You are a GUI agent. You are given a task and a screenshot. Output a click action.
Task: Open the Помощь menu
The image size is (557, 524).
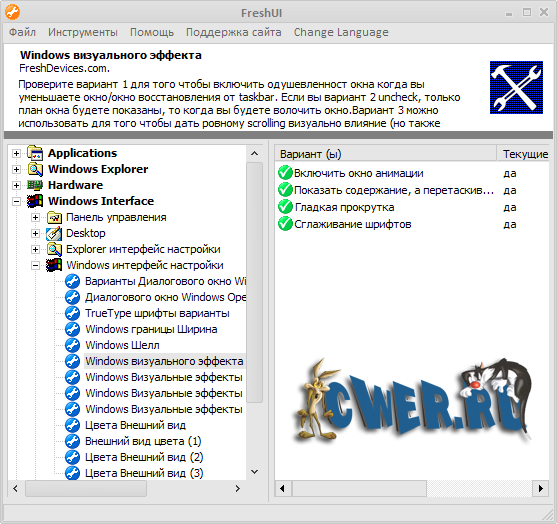coord(152,32)
